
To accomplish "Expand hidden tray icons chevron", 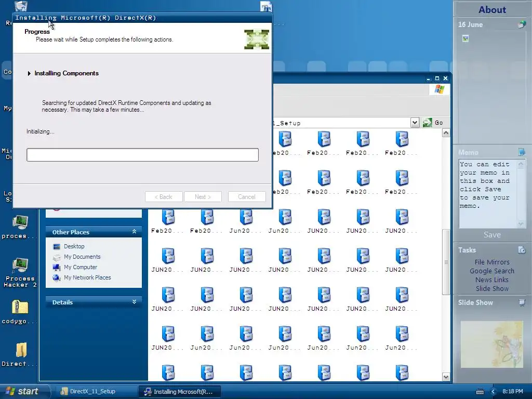I will 494,392.
